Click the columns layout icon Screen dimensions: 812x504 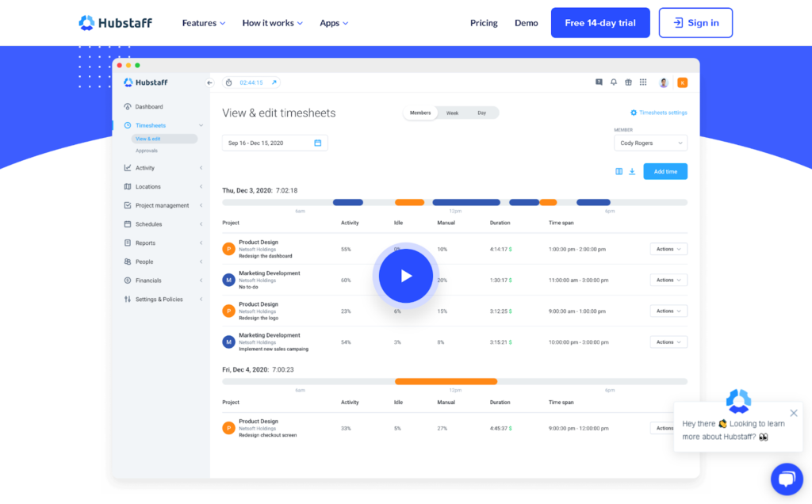coord(619,171)
